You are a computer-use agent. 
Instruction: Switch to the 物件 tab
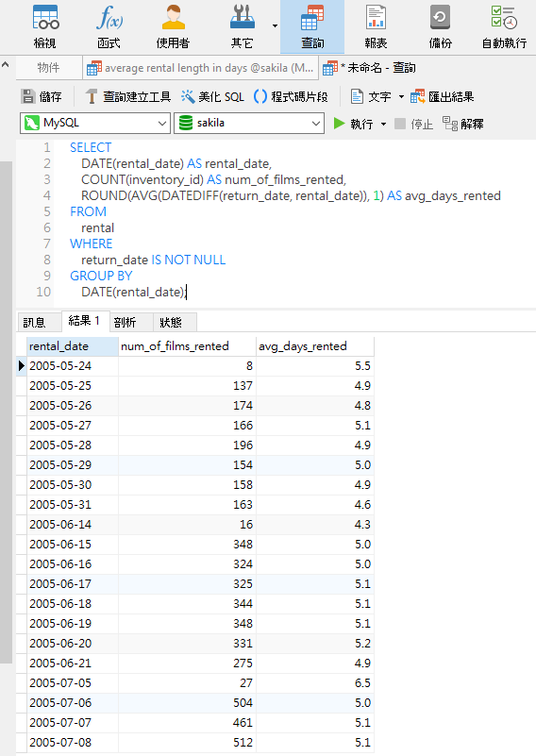(x=49, y=68)
